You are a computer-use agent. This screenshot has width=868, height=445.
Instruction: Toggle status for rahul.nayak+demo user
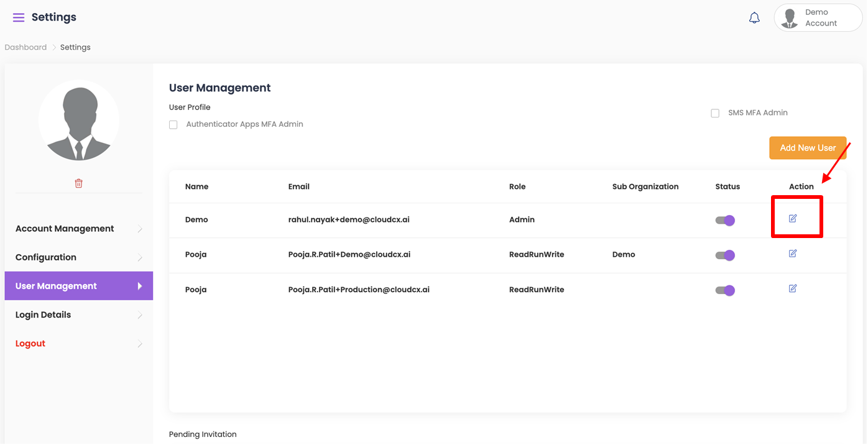725,221
